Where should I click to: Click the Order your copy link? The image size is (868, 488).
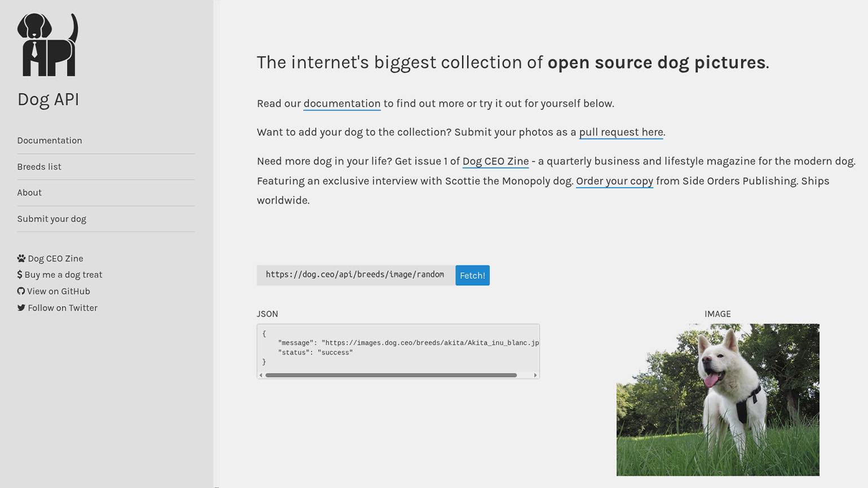[614, 181]
